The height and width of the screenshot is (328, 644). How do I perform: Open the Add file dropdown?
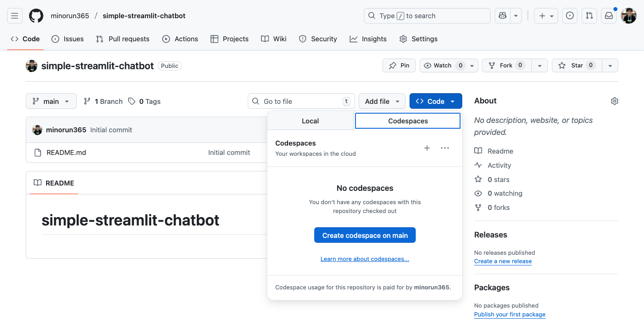click(382, 101)
